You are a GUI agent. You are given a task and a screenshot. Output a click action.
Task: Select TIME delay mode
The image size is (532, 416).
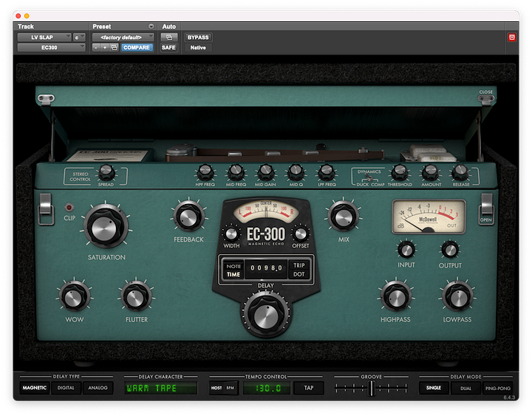(x=233, y=274)
